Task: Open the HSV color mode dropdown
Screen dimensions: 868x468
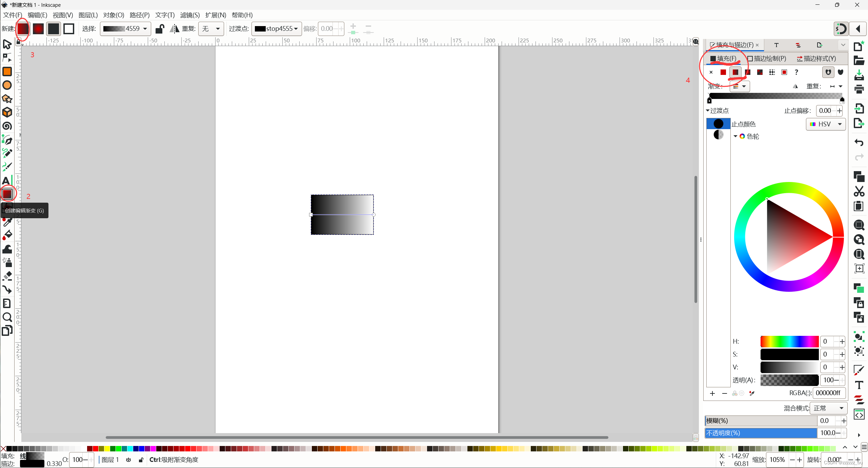Action: click(x=826, y=124)
